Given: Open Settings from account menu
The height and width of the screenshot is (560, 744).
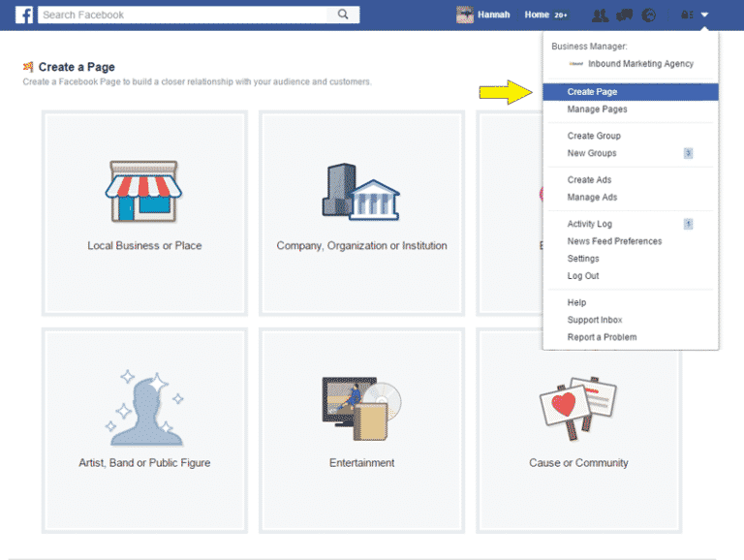Looking at the screenshot, I should [583, 259].
